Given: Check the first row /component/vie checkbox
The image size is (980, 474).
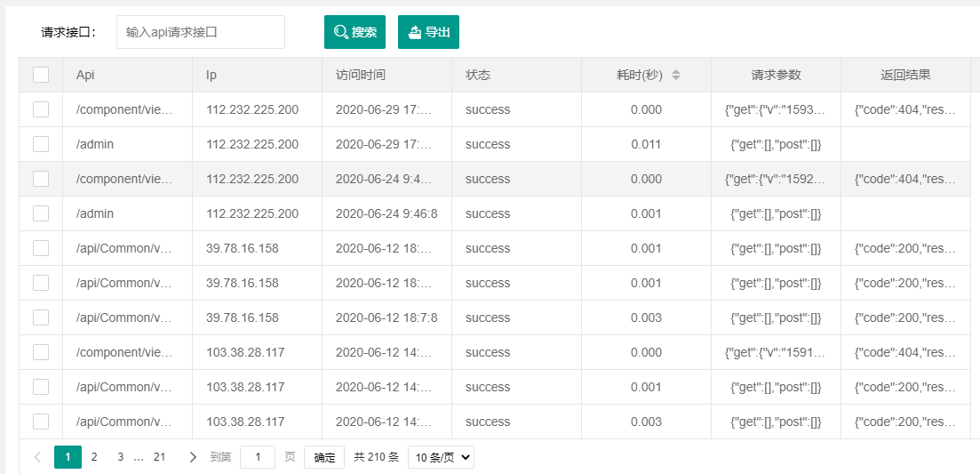Looking at the screenshot, I should point(41,109).
